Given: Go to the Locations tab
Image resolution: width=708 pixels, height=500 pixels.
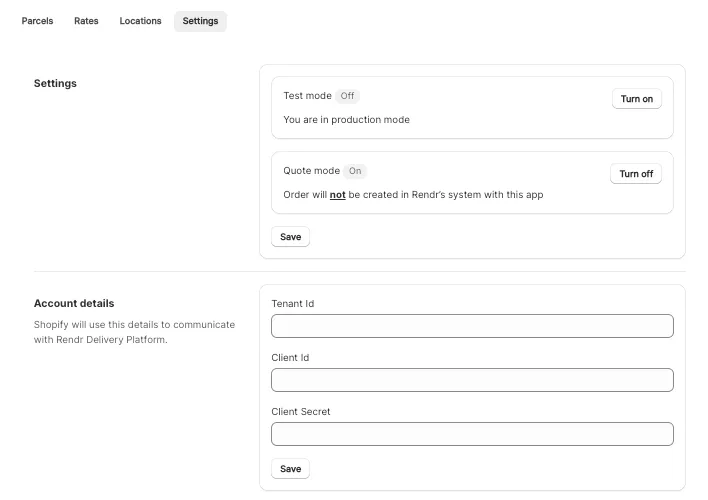Looking at the screenshot, I should (x=140, y=21).
